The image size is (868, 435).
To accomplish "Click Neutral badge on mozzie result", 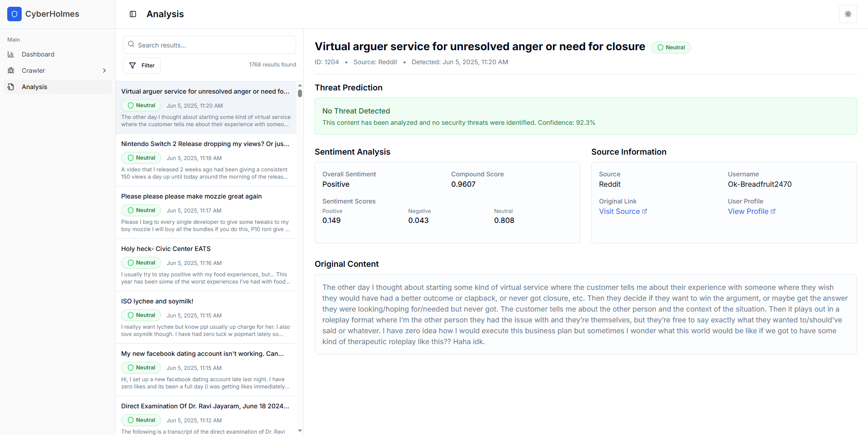I will pos(141,210).
